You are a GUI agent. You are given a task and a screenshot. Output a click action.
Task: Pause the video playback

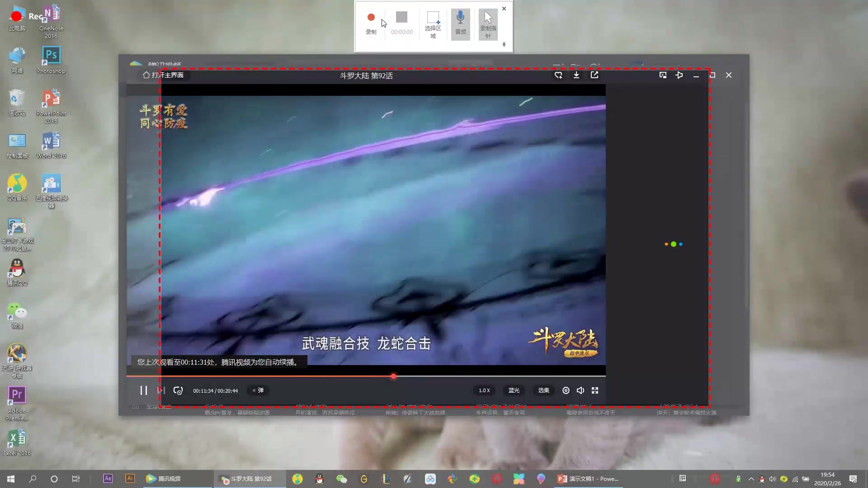click(144, 390)
